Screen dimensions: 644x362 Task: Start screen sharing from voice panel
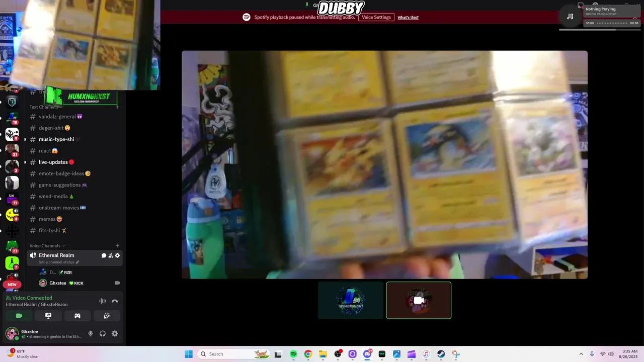point(48,316)
